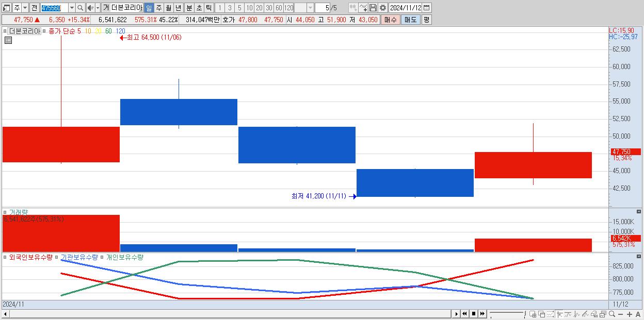Choose the 10 interval button
644x320 pixels.
click(249, 8)
